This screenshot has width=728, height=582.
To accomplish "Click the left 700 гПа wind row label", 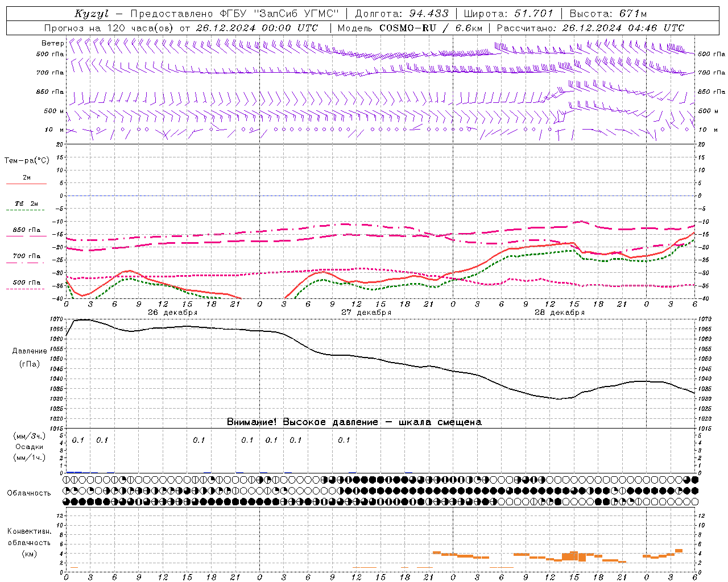I will (50, 73).
